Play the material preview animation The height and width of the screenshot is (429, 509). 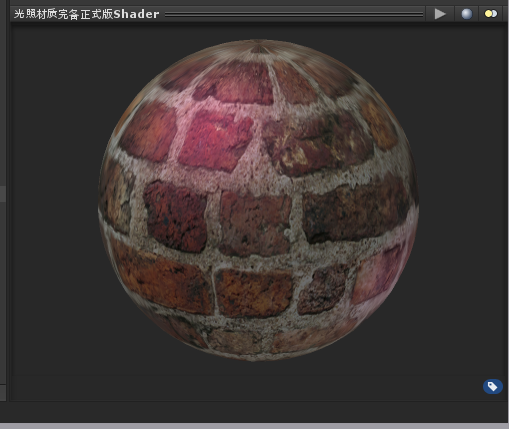(440, 14)
